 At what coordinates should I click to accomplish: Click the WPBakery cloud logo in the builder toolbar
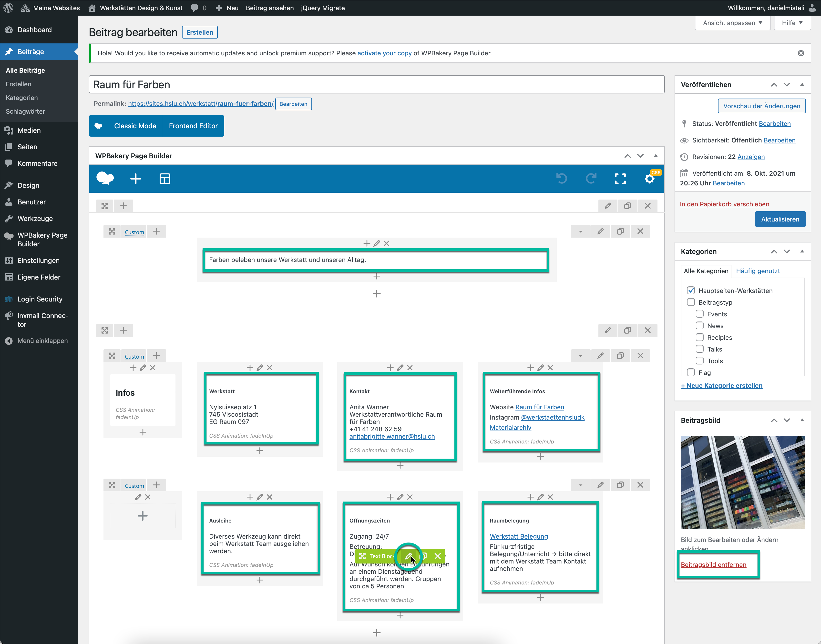point(105,178)
